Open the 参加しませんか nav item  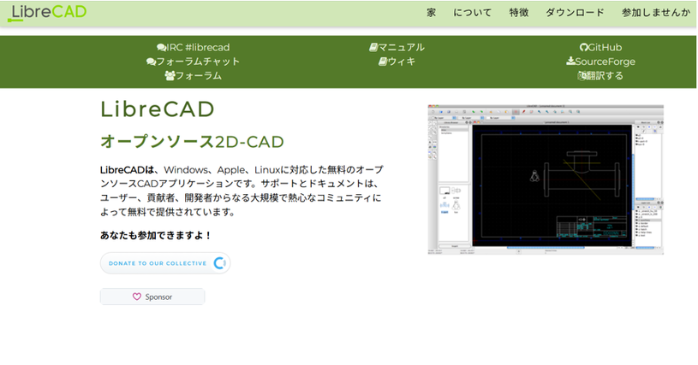point(656,13)
